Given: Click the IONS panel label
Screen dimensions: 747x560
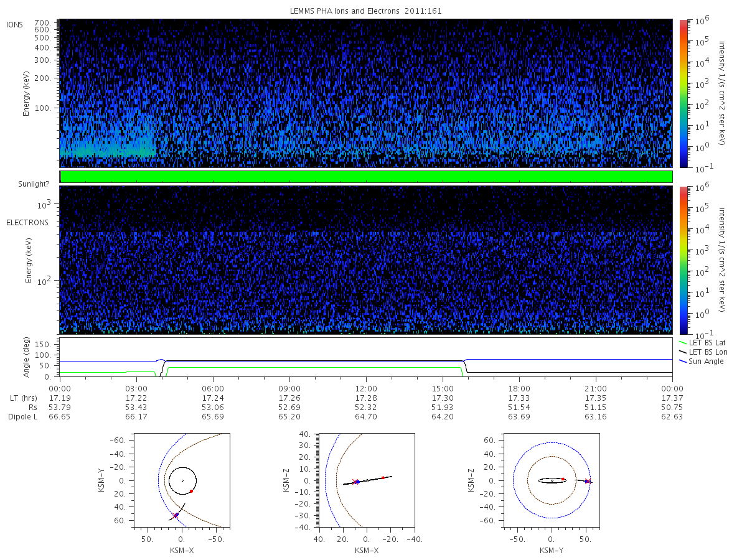Looking at the screenshot, I should pos(15,25).
